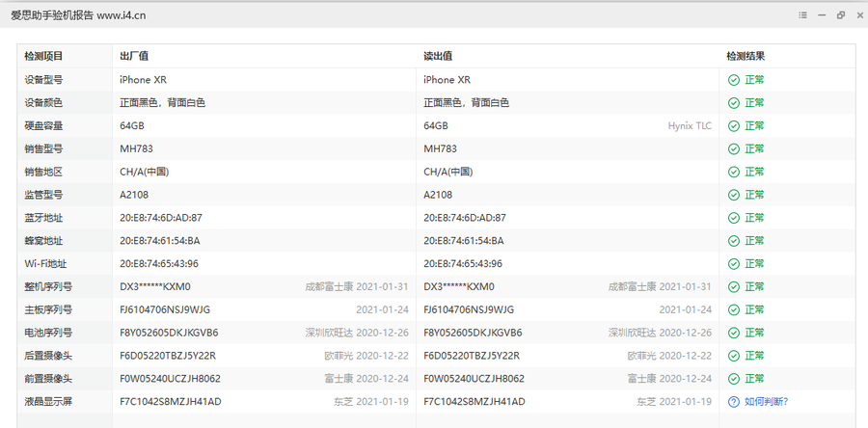Click 东芝 2021-01-19 in read column
Image resolution: width=868 pixels, height=428 pixels.
click(674, 401)
